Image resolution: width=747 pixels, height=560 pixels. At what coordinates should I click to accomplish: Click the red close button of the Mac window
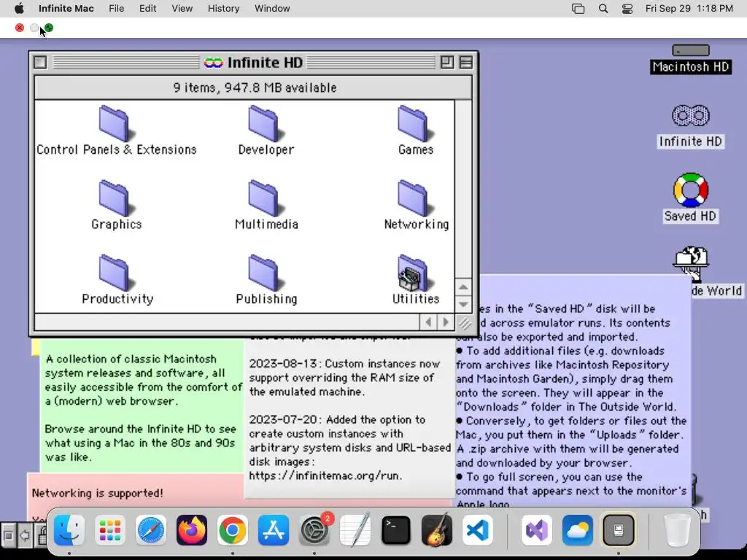[20, 28]
